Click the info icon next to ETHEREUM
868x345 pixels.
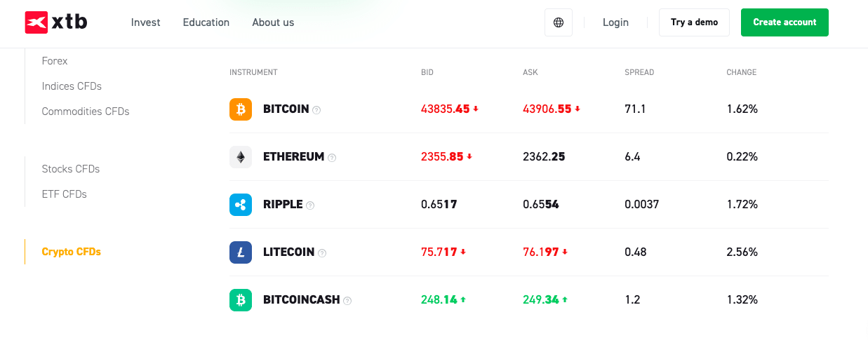click(332, 158)
